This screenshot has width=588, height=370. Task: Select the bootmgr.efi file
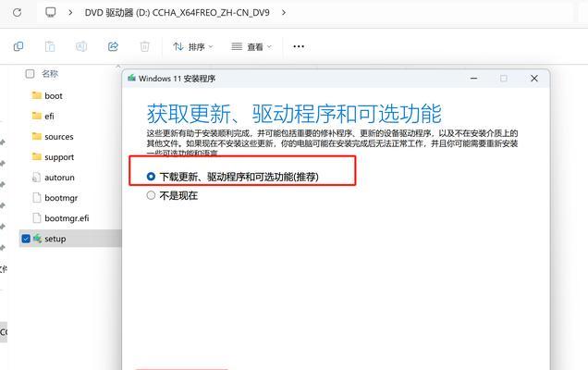[x=67, y=218]
